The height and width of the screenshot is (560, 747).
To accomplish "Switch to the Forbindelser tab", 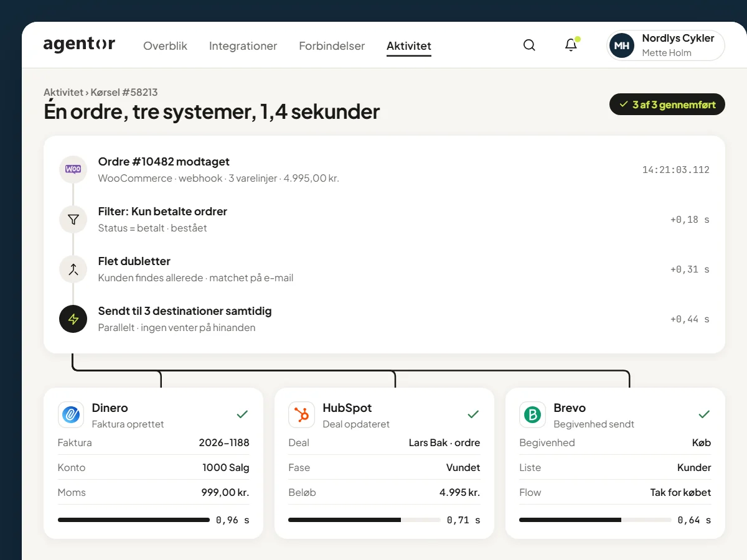I will click(x=332, y=46).
